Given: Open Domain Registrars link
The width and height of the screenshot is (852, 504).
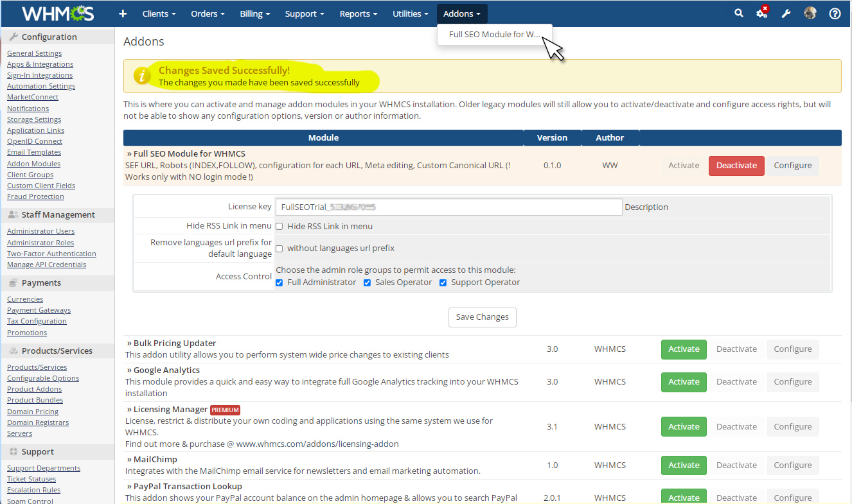Looking at the screenshot, I should tap(38, 422).
